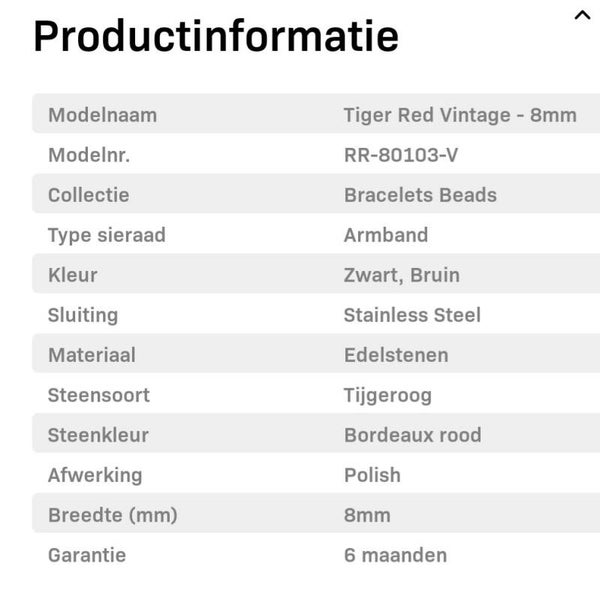
Task: Click the 6 maanden warranty value
Action: [x=395, y=555]
